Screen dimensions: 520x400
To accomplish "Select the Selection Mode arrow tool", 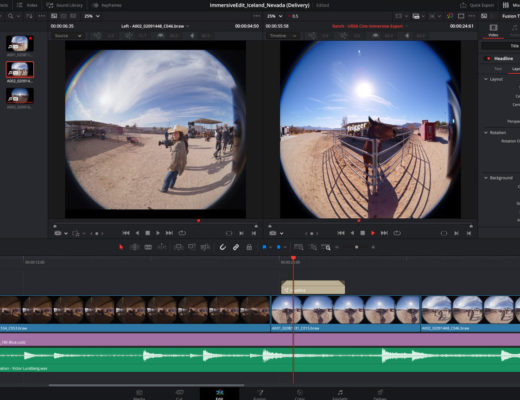I will [x=121, y=247].
